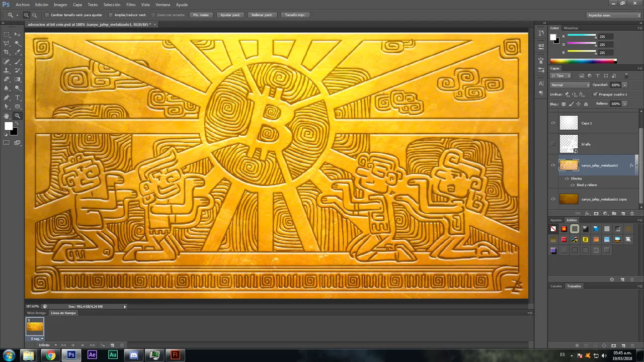Viewport: 644px width, 362px height.
Task: Select the Horizontal Type tool
Action: coord(18,98)
